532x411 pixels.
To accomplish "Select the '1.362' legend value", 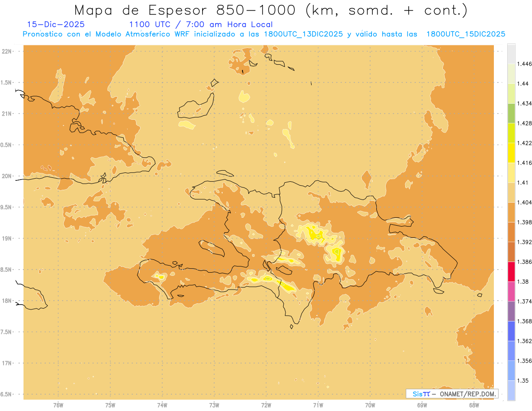I will pyautogui.click(x=524, y=341).
